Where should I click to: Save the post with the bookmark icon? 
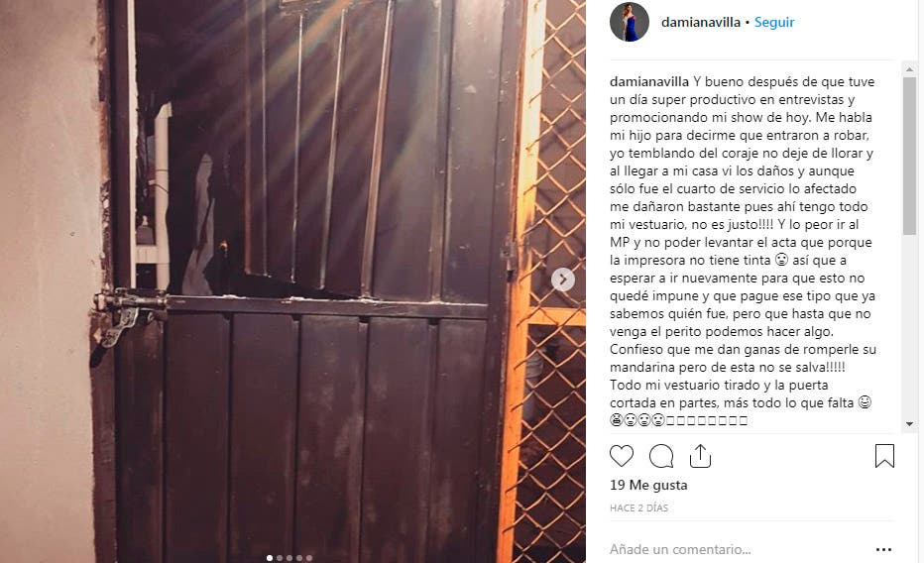pos(884,456)
